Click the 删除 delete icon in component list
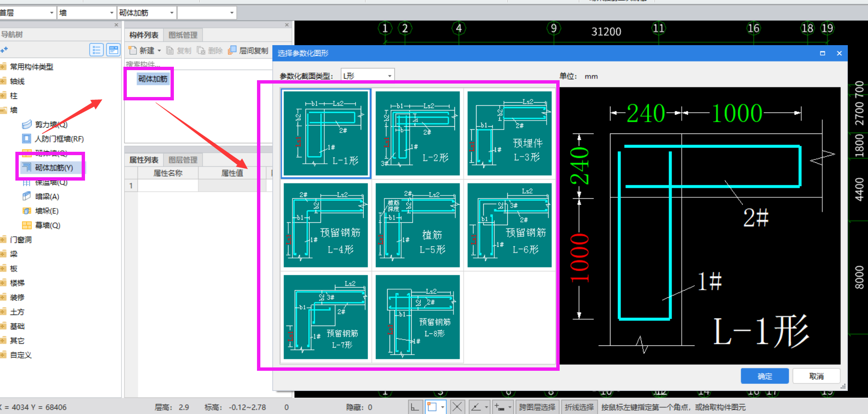868x414 pixels. click(201, 50)
